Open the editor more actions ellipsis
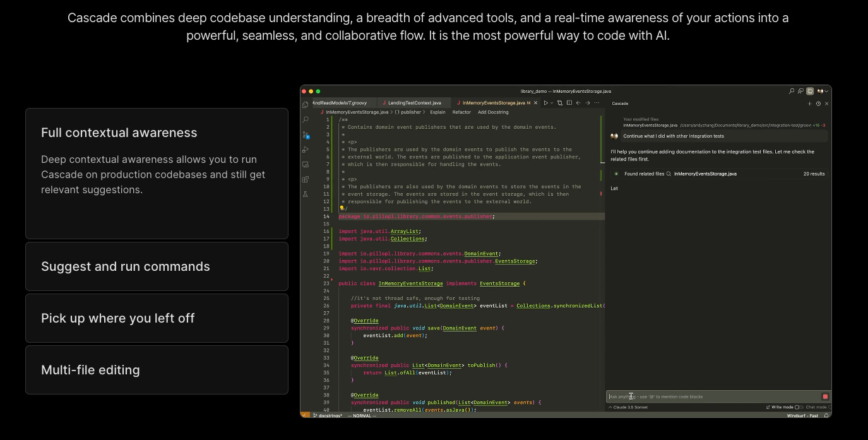868x440 pixels. coord(597,102)
